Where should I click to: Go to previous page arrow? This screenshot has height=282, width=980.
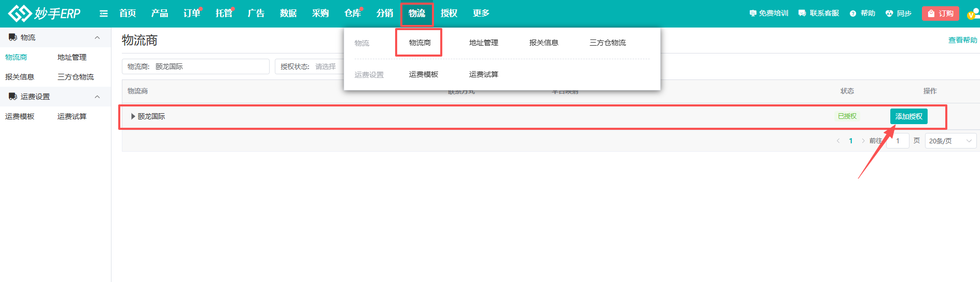[838, 141]
